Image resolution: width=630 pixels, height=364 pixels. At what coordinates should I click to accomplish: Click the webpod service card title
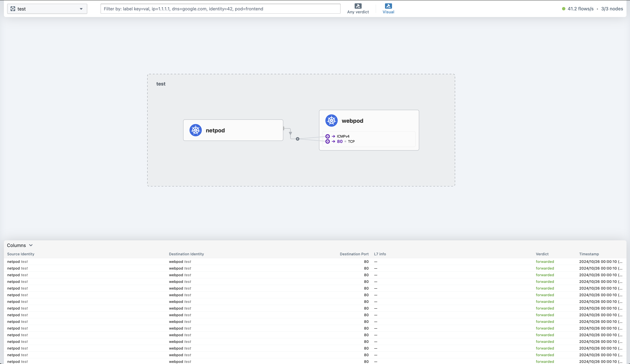click(x=352, y=121)
